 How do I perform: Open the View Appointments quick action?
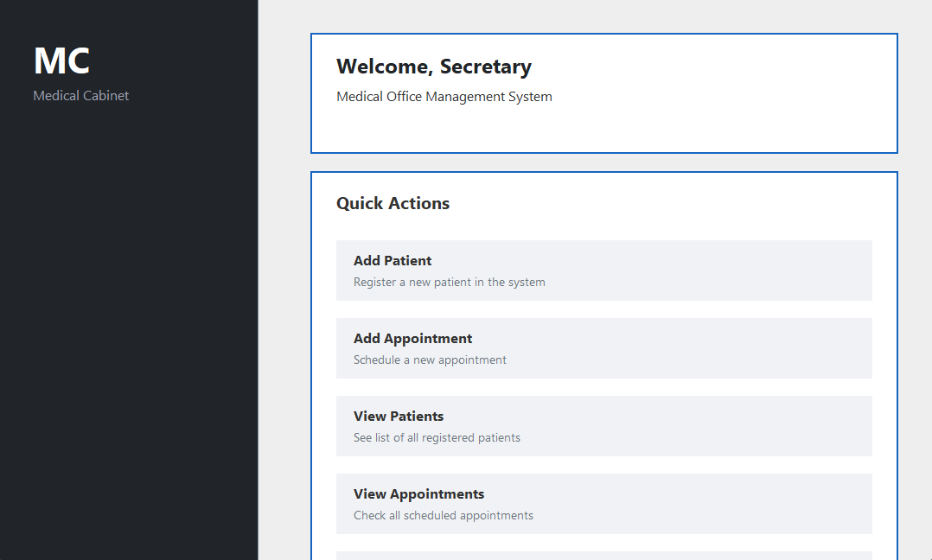pyautogui.click(x=603, y=504)
